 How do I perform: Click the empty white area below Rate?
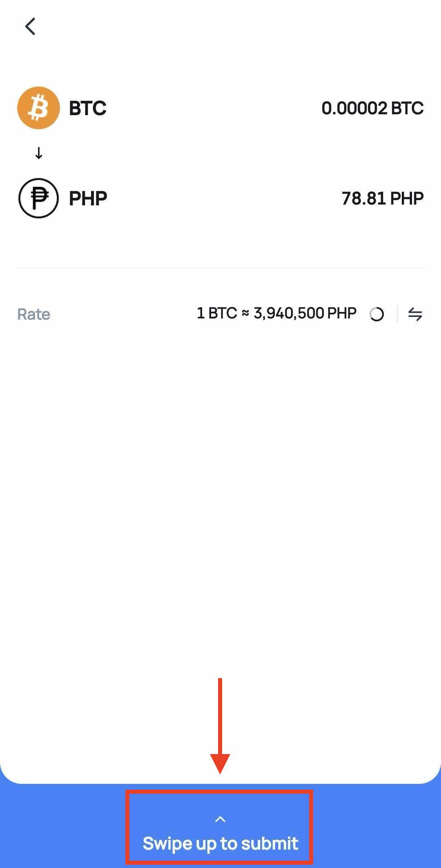(220, 490)
